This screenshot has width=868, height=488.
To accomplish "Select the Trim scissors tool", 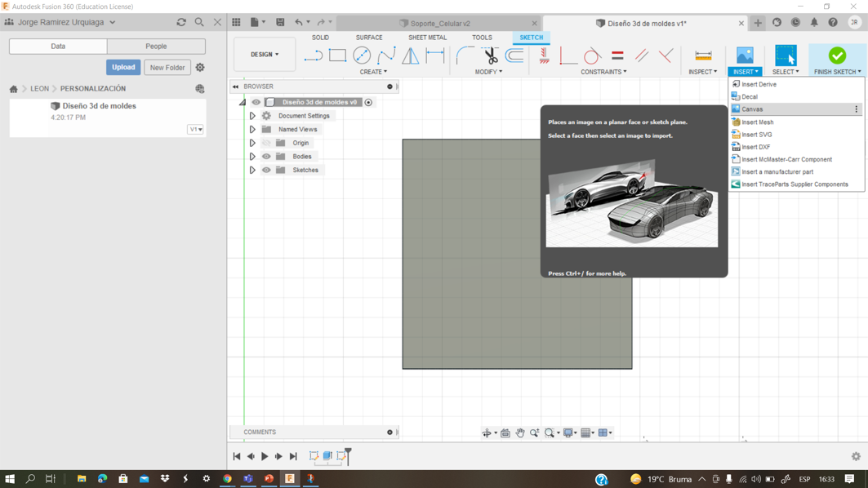I will tap(490, 55).
